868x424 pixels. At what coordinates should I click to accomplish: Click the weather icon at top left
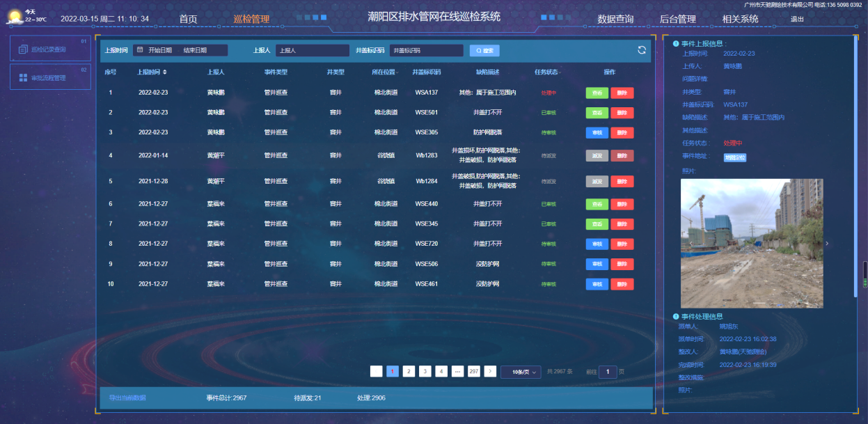coord(14,17)
